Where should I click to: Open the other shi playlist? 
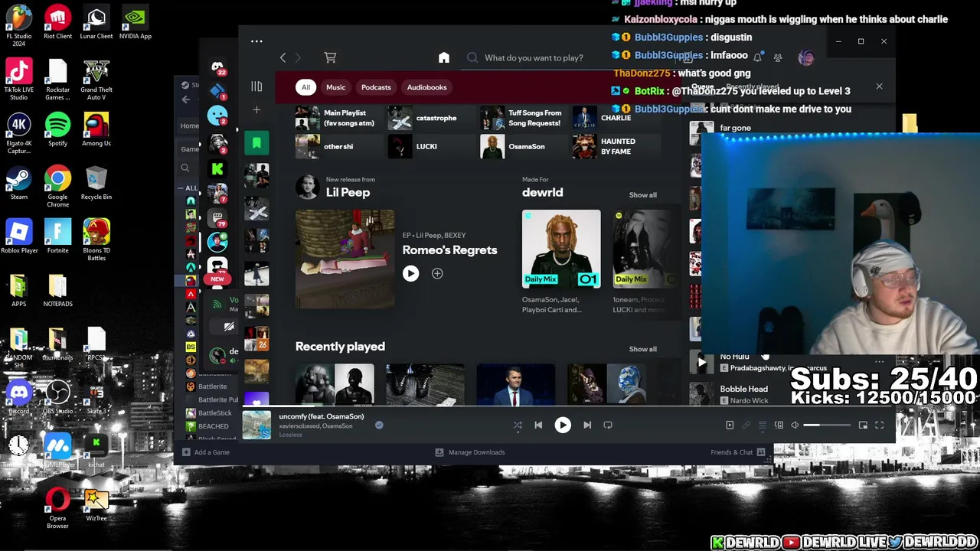pos(339,146)
